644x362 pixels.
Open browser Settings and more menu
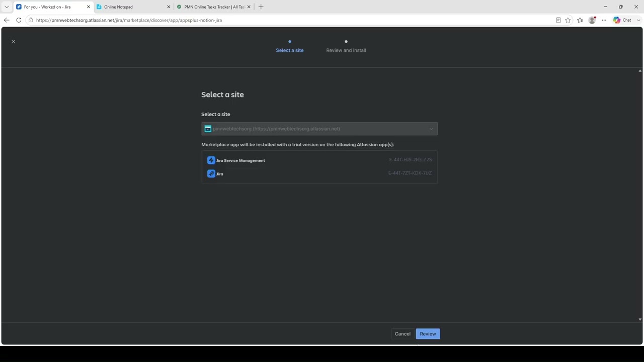click(604, 20)
